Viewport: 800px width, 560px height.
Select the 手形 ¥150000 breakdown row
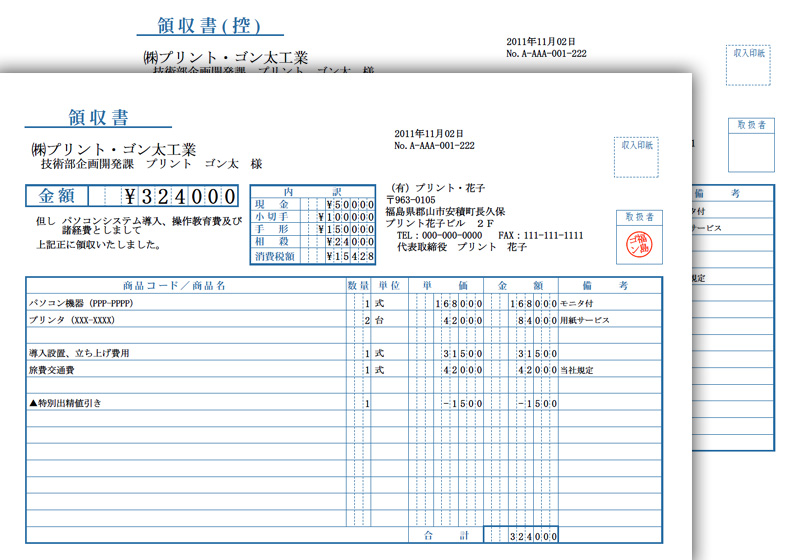point(313,230)
